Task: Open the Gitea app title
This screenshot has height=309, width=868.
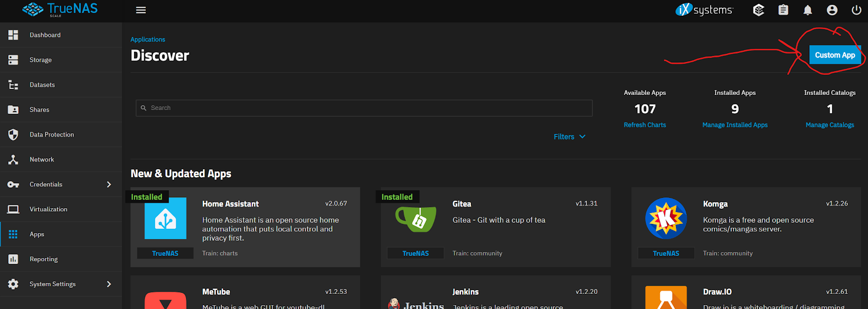Action: [x=462, y=204]
